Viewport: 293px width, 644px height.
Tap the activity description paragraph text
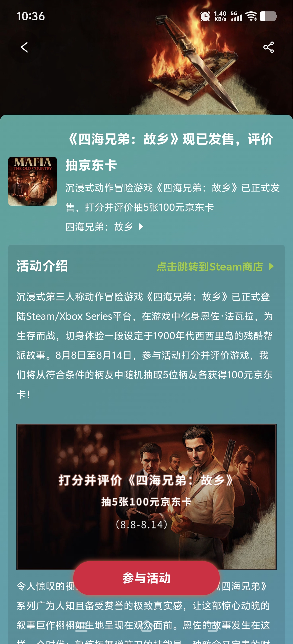coord(145,346)
